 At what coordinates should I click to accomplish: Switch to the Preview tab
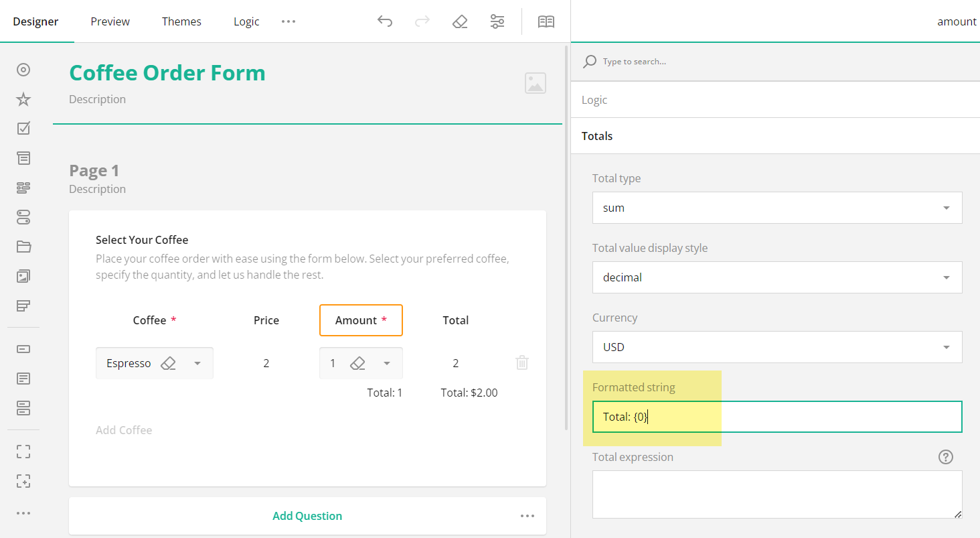coord(110,21)
